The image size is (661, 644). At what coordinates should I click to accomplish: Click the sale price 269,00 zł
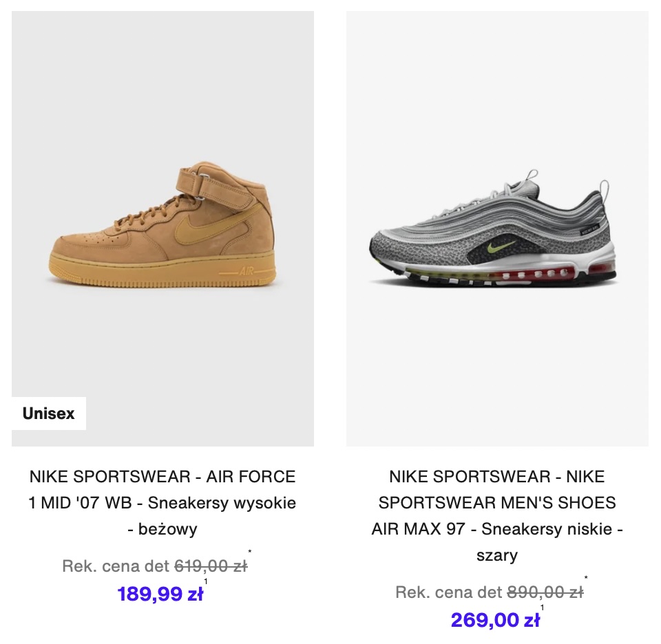(495, 620)
